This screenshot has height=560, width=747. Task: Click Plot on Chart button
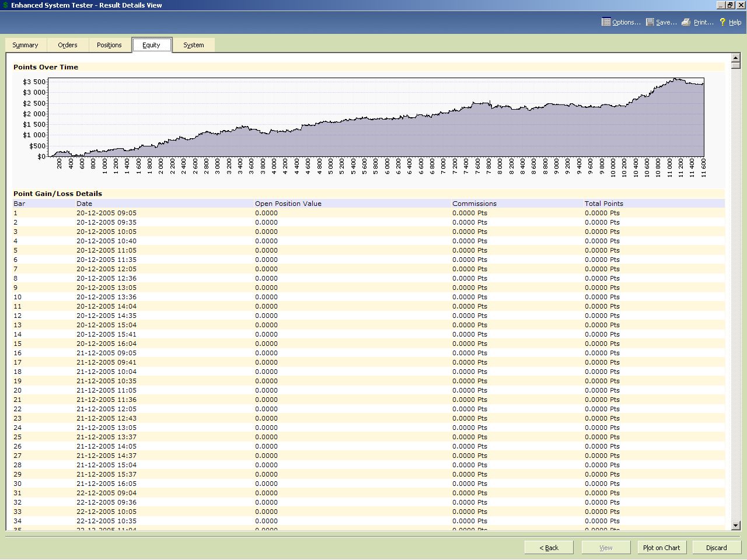(x=661, y=548)
